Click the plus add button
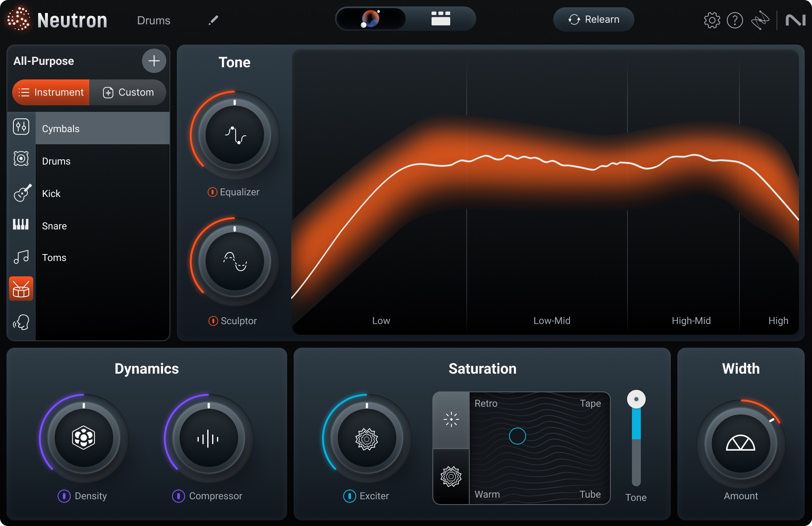This screenshot has height=526, width=812. point(154,61)
